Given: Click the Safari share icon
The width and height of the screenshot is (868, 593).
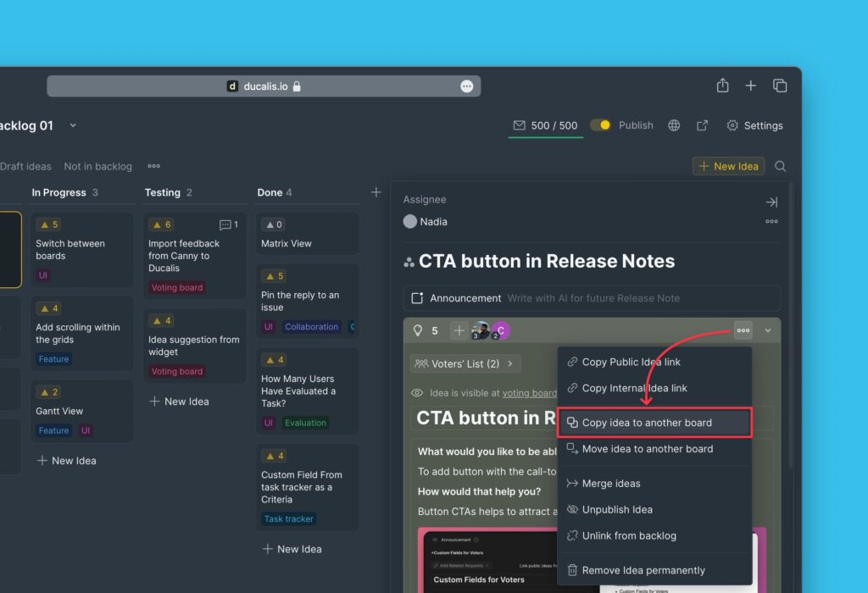Looking at the screenshot, I should (x=722, y=86).
